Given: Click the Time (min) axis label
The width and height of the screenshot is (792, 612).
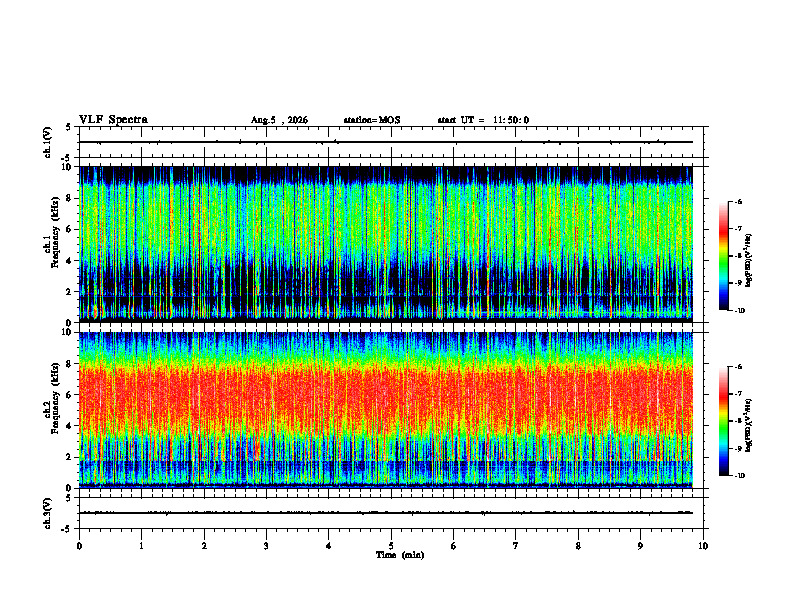Looking at the screenshot, I should click(400, 555).
